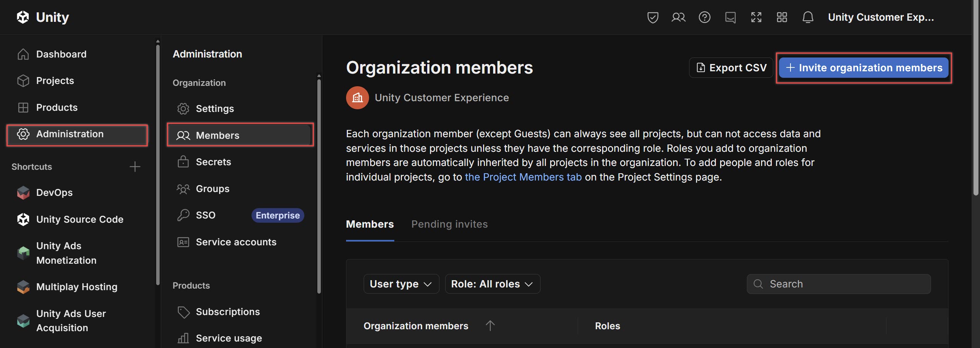Follow the Project Members tab link
Image resolution: width=980 pixels, height=348 pixels.
(523, 177)
